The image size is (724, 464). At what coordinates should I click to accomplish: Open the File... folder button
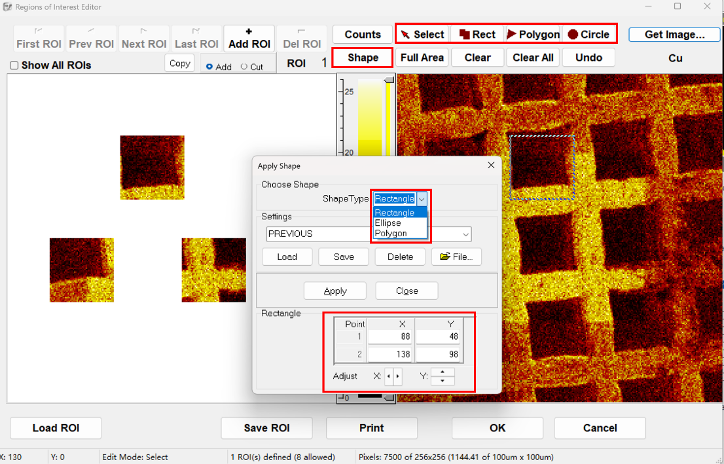pyautogui.click(x=456, y=257)
